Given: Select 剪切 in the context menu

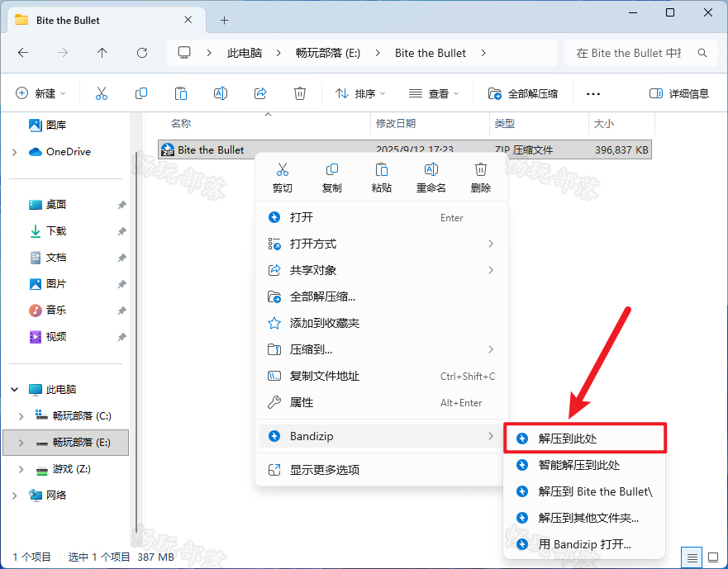Looking at the screenshot, I should [x=283, y=178].
